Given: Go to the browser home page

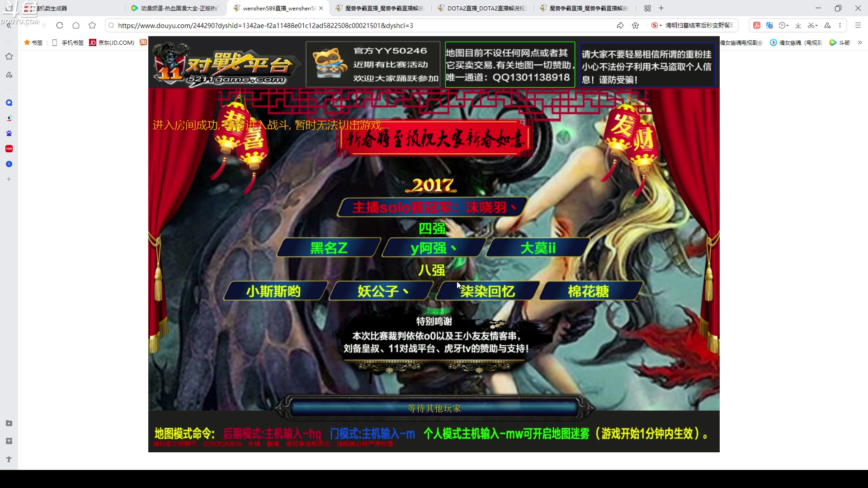Looking at the screenshot, I should click(x=76, y=25).
